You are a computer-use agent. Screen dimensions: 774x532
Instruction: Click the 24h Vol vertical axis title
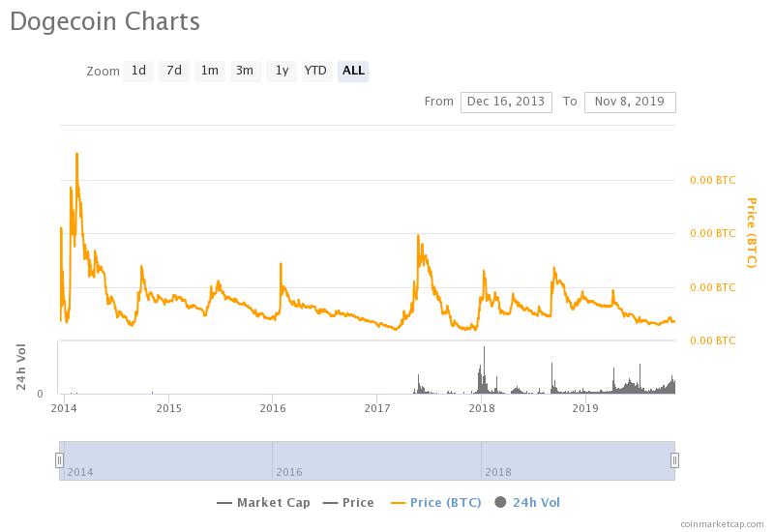tap(20, 367)
